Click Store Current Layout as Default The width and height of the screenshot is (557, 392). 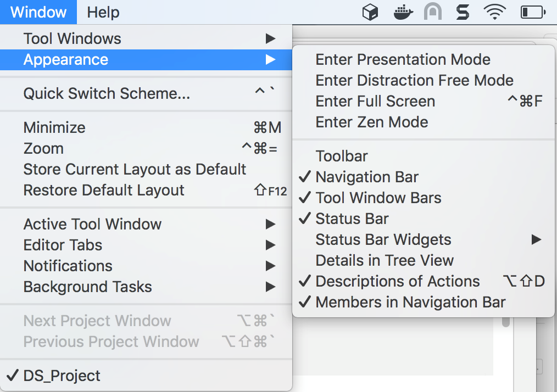[x=135, y=169]
